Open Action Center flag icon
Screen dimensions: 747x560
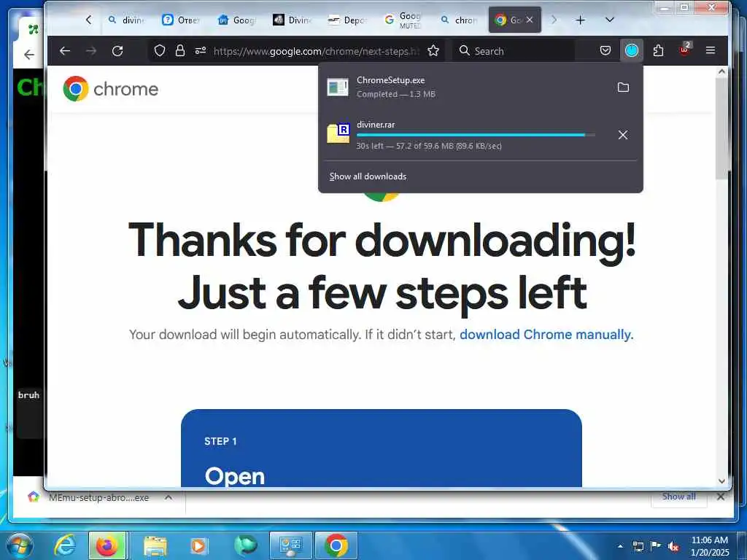[x=656, y=545]
